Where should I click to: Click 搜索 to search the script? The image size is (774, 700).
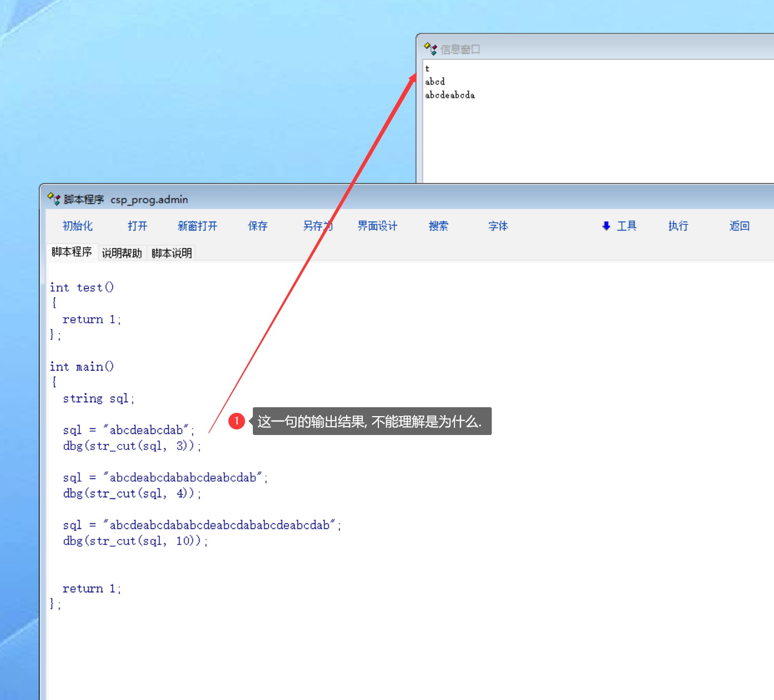(438, 226)
